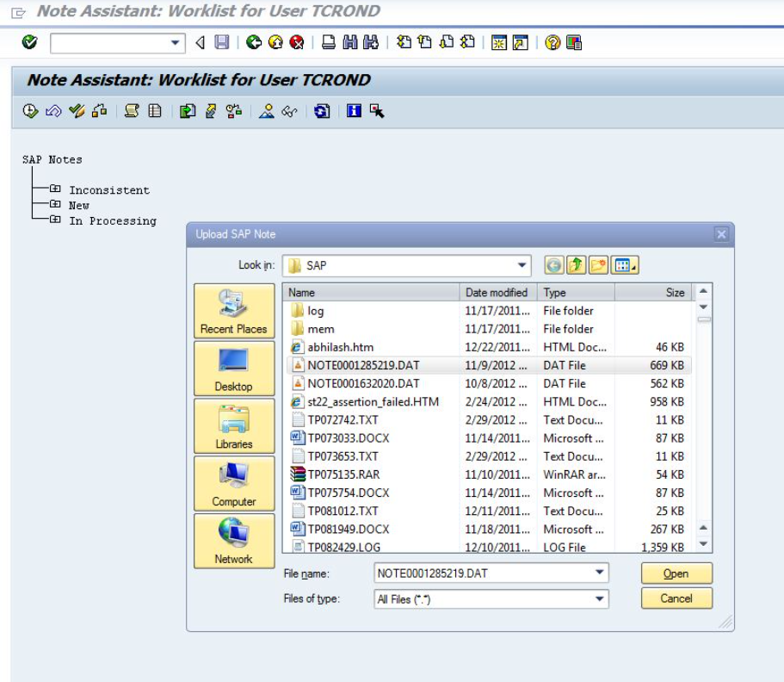Click the Previous Page icon
Screen dimensions: 784x682
[x=425, y=42]
